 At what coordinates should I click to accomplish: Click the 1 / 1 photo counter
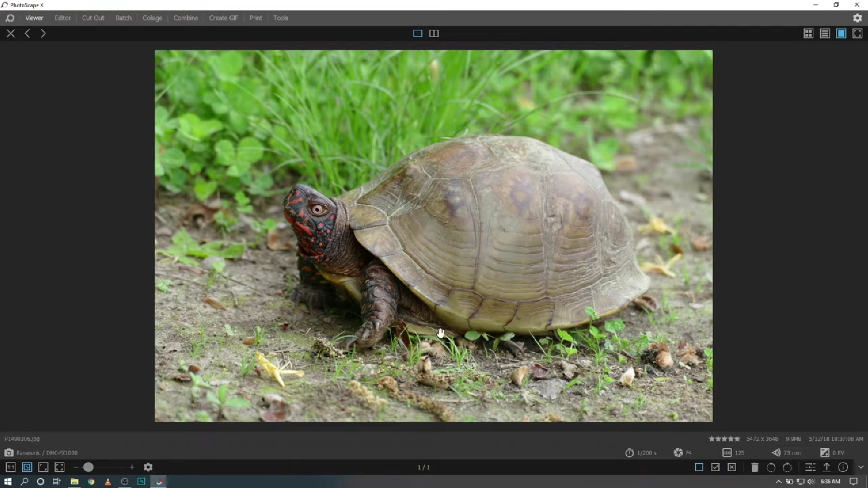(423, 467)
